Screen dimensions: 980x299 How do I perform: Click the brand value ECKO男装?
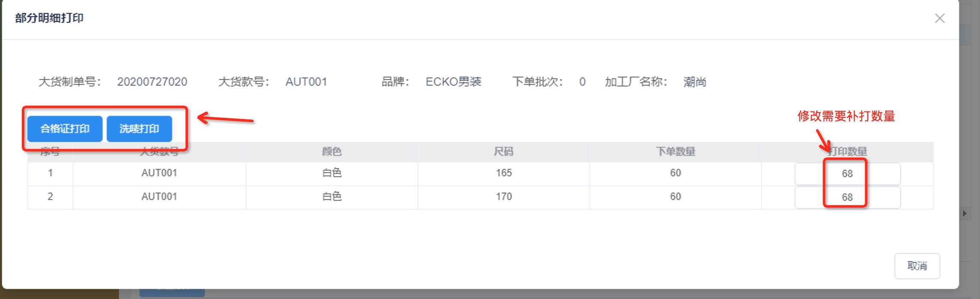click(x=453, y=82)
